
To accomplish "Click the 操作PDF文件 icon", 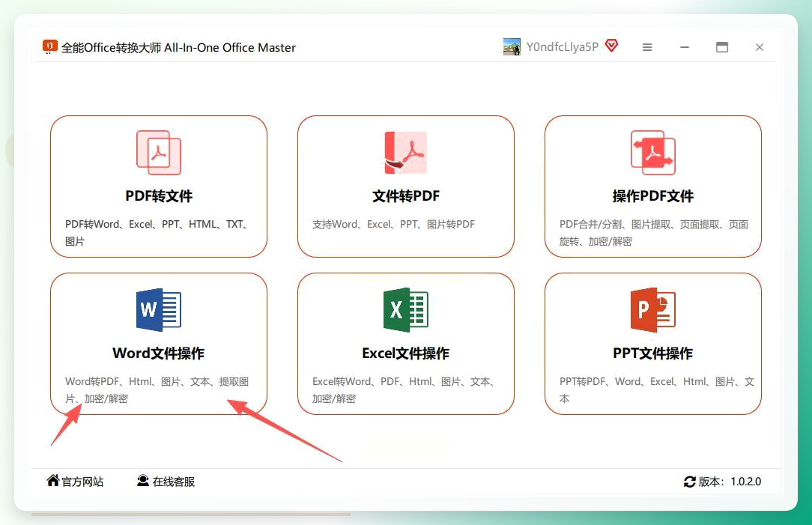I will 653,153.
